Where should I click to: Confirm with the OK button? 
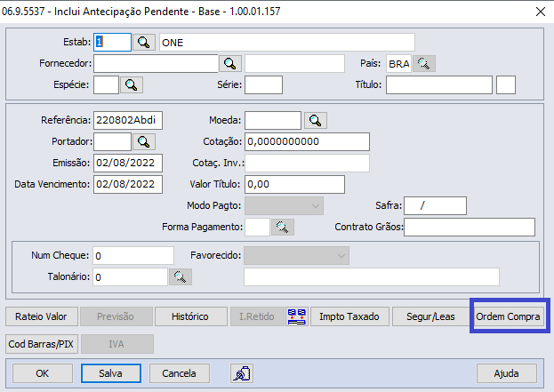(43, 373)
